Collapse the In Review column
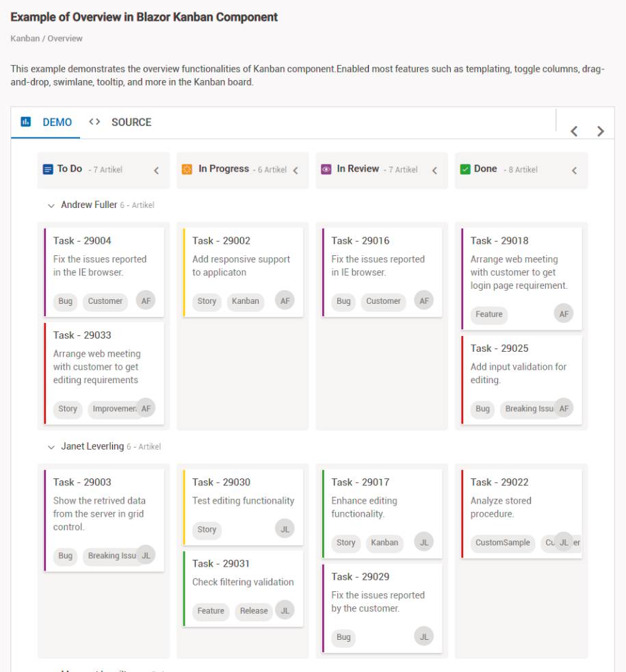Viewport: 626px width, 672px height. point(434,170)
